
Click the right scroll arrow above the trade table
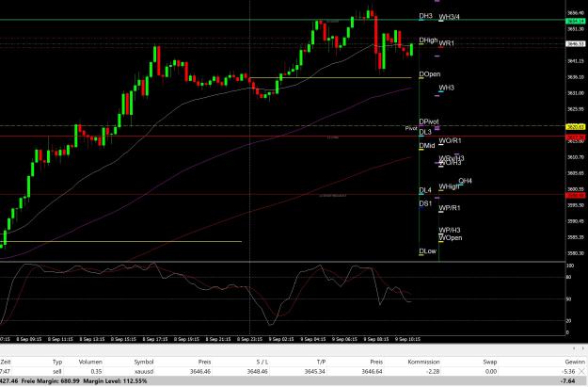click(582, 348)
